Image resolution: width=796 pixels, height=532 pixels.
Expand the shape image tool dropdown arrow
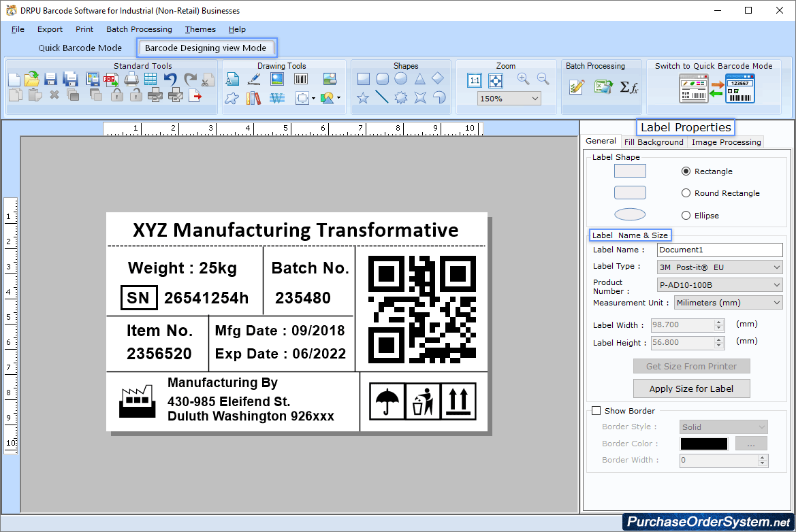click(338, 98)
